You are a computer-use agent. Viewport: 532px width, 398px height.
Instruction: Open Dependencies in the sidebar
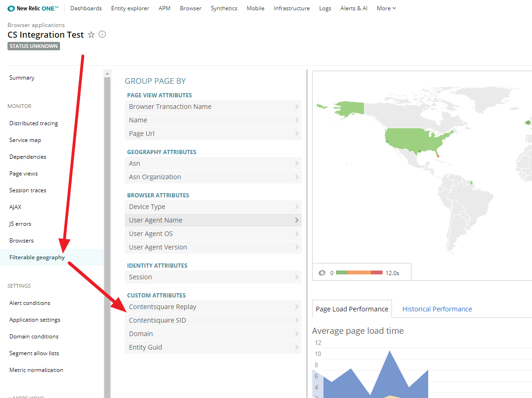pos(28,157)
